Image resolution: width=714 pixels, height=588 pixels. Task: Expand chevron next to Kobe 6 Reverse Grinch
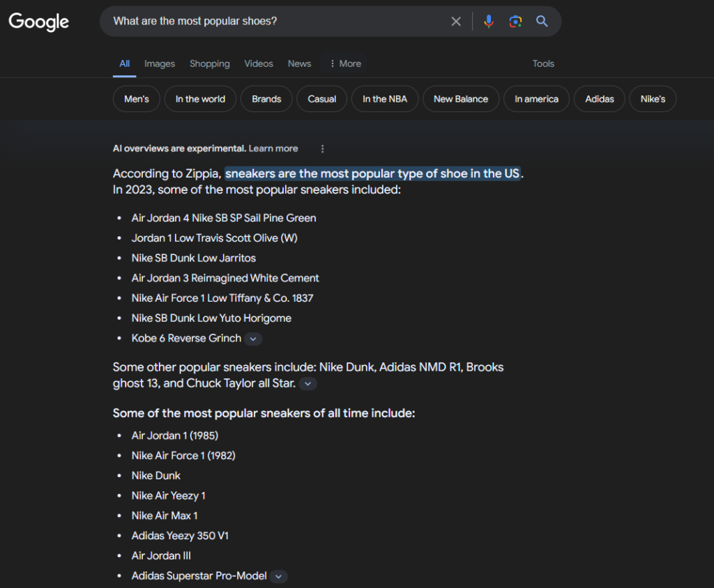tap(253, 339)
